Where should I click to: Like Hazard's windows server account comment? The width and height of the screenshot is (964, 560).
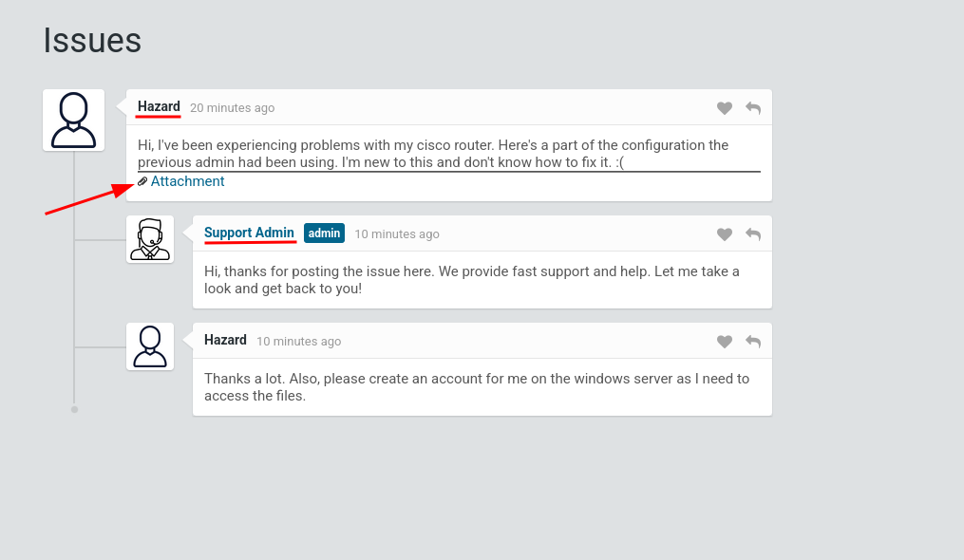(x=725, y=342)
